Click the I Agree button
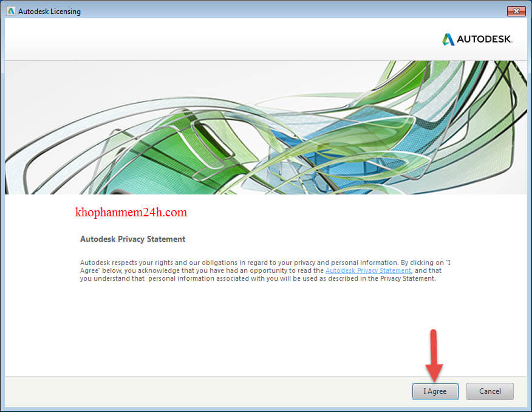This screenshot has height=412, width=532. [x=435, y=391]
